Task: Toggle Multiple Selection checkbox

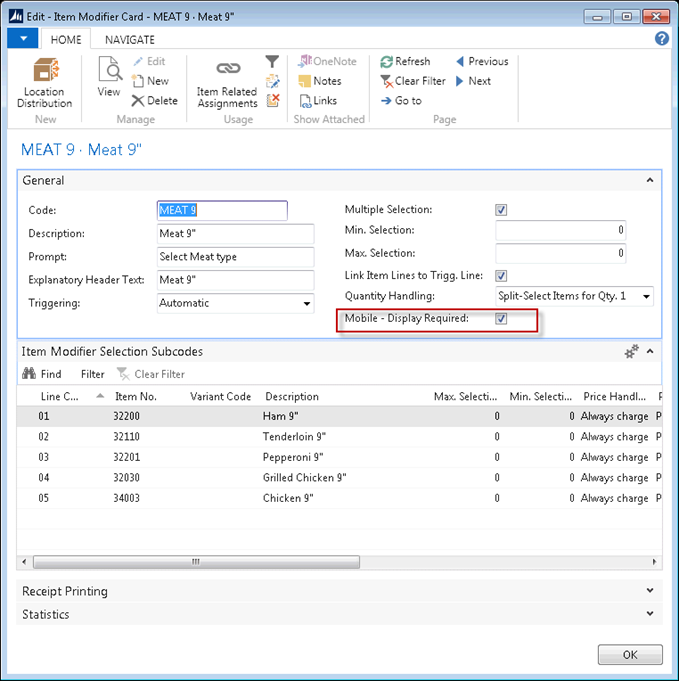Action: [x=501, y=210]
